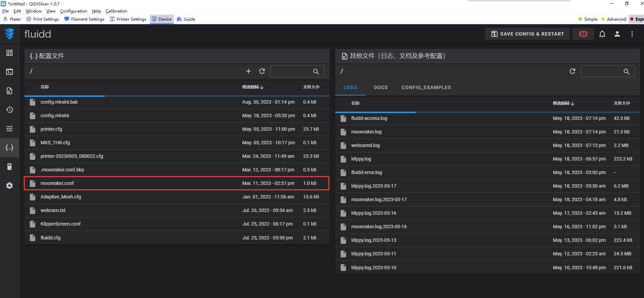The width and height of the screenshot is (644, 298).
Task: Open the File menu
Action: (x=5, y=11)
